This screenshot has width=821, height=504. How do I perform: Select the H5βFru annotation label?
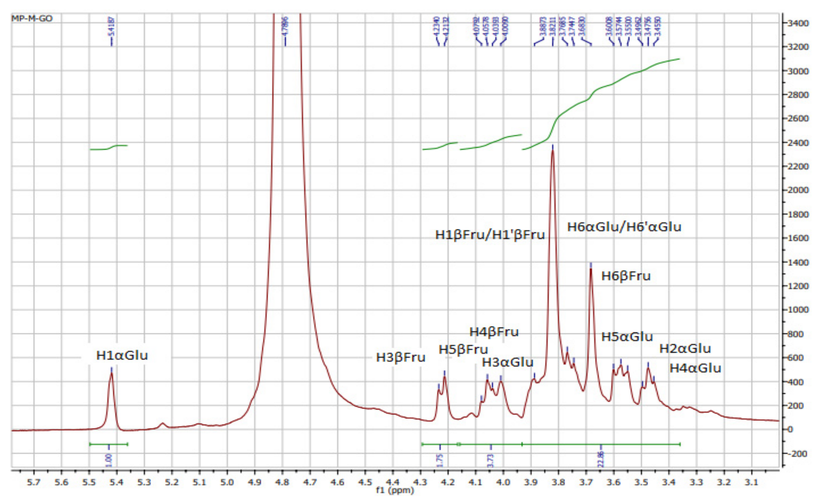(463, 350)
